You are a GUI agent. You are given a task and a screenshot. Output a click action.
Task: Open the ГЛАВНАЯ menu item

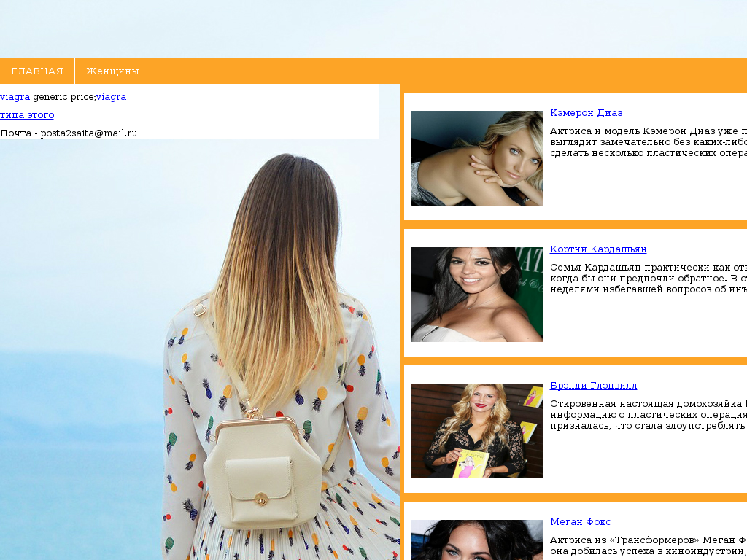pos(37,71)
